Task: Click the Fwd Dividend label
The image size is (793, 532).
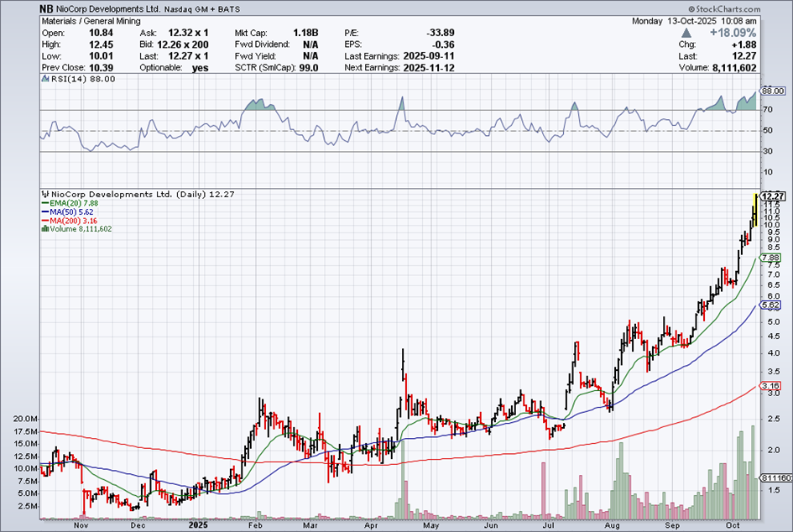Action: coord(262,44)
